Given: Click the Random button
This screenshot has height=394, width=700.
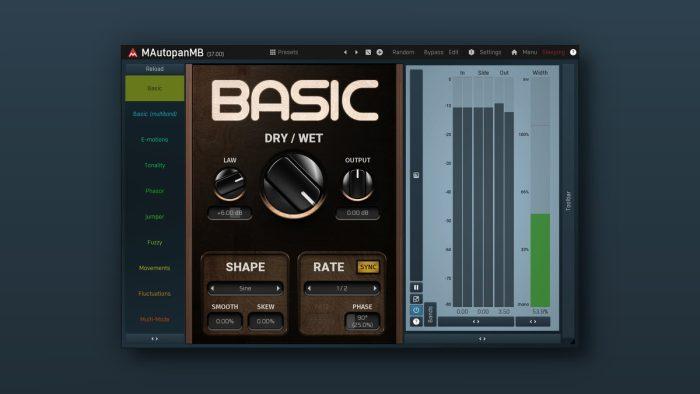Looking at the screenshot, I should point(403,52).
